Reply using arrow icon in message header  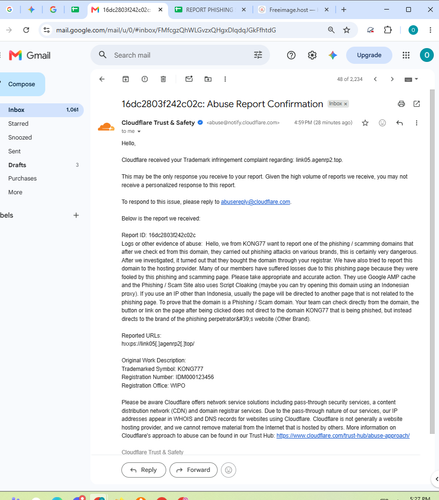point(400,123)
